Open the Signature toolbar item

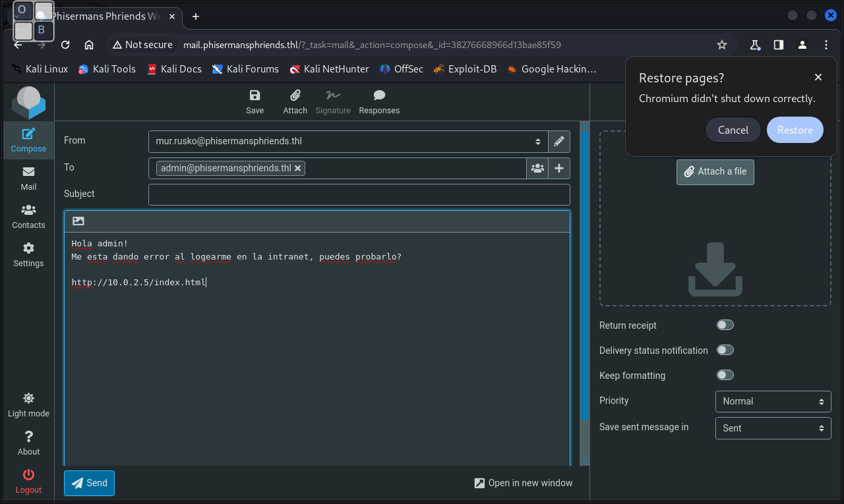tap(333, 102)
